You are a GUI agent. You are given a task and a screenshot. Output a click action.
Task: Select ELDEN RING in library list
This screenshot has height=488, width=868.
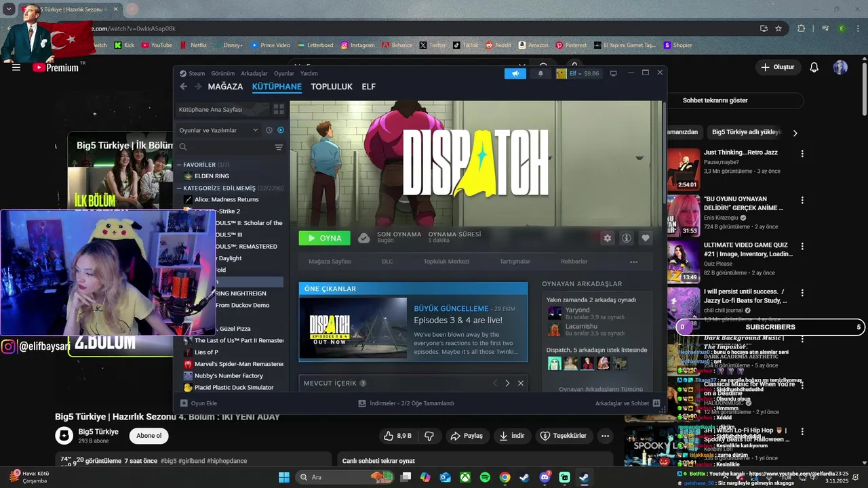coord(212,176)
